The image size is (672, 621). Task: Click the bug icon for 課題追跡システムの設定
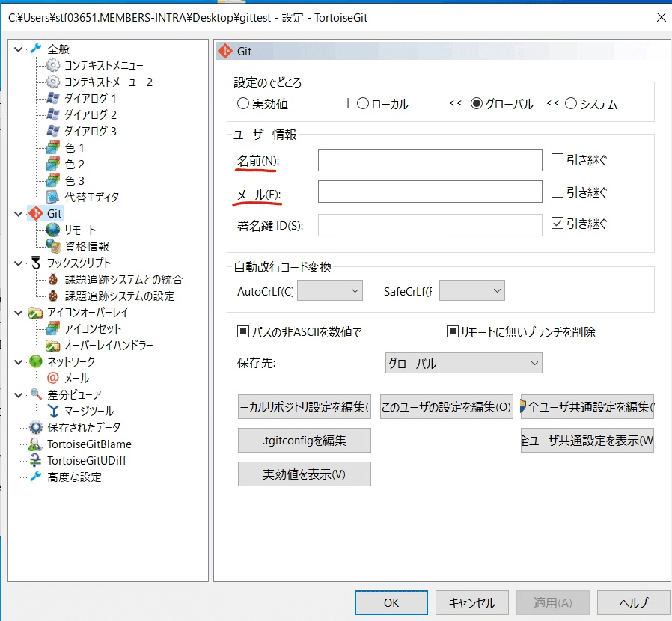tap(52, 296)
